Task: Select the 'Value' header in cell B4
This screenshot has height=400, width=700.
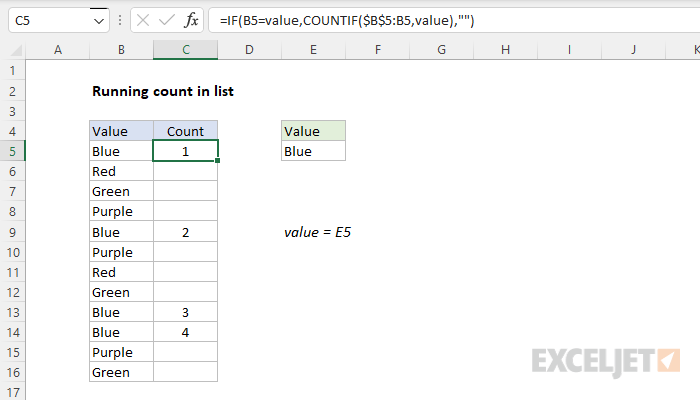Action: click(x=121, y=131)
